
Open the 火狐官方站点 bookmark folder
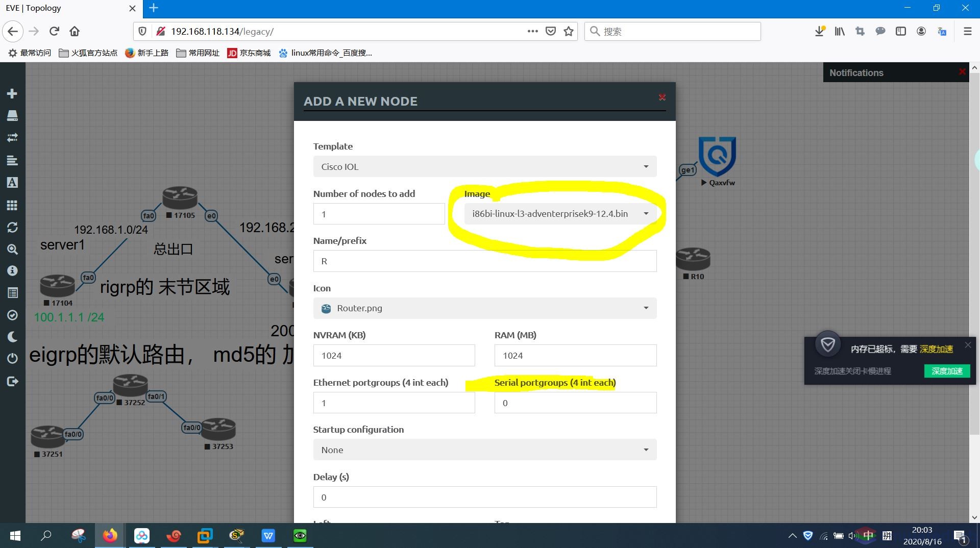click(88, 53)
